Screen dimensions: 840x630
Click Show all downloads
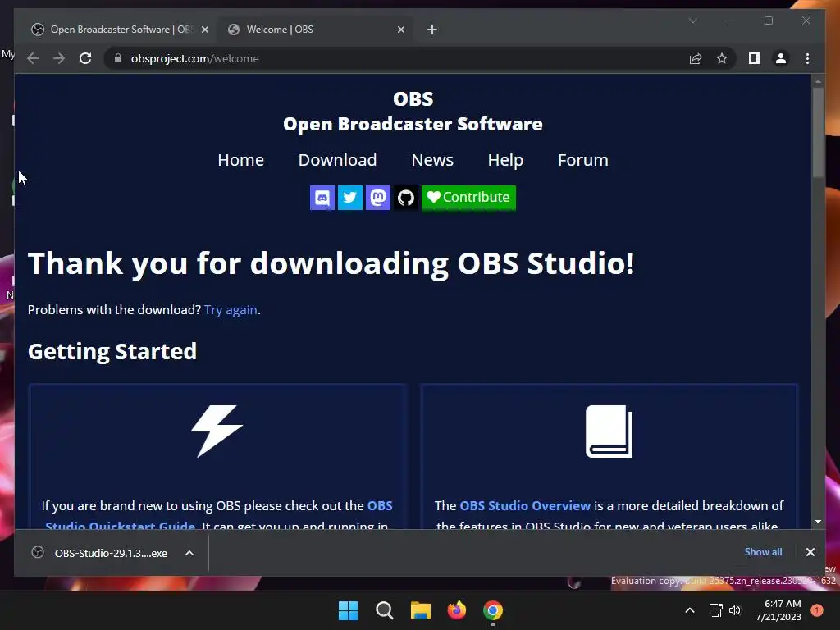coord(763,552)
